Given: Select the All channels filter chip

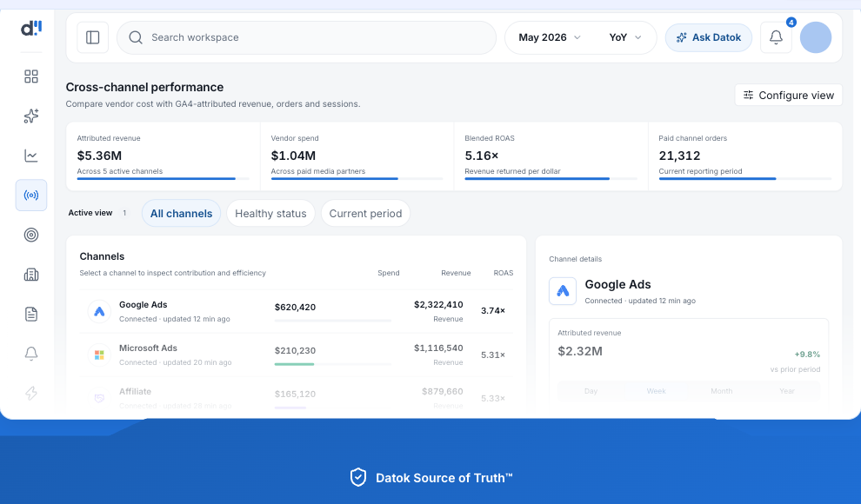Looking at the screenshot, I should (181, 214).
